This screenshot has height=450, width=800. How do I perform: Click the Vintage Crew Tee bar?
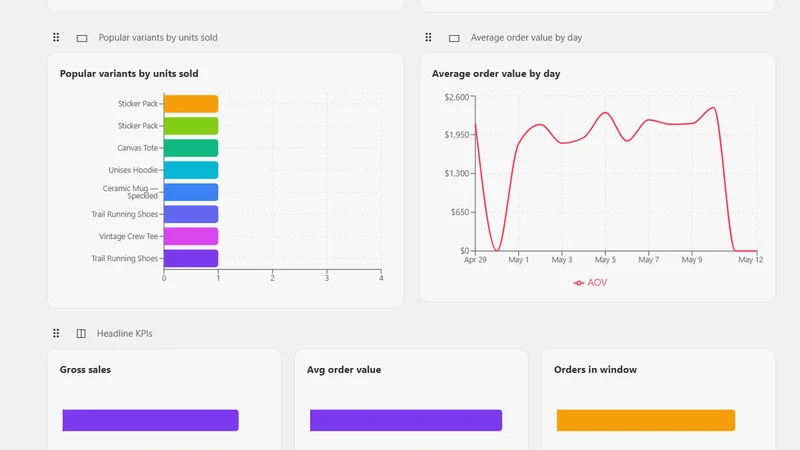pyautogui.click(x=191, y=236)
